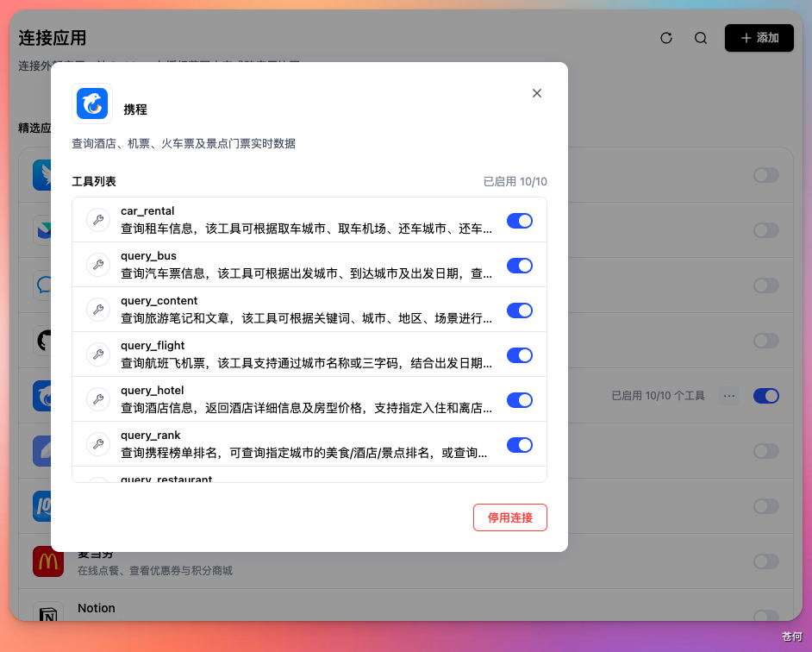
Task: Enable the McDonald's app toggle
Action: click(x=766, y=561)
